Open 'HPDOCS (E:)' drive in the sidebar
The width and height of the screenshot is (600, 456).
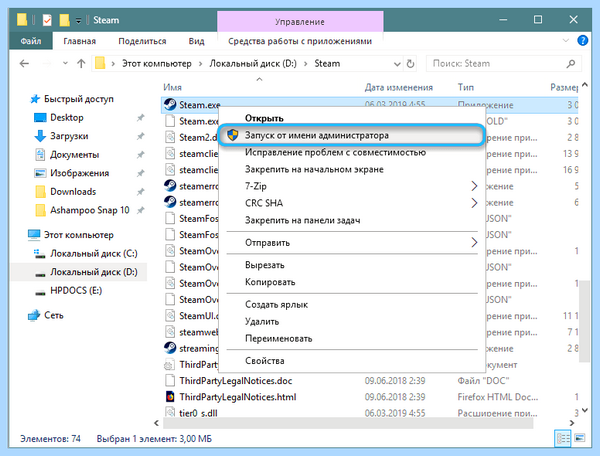(76, 290)
